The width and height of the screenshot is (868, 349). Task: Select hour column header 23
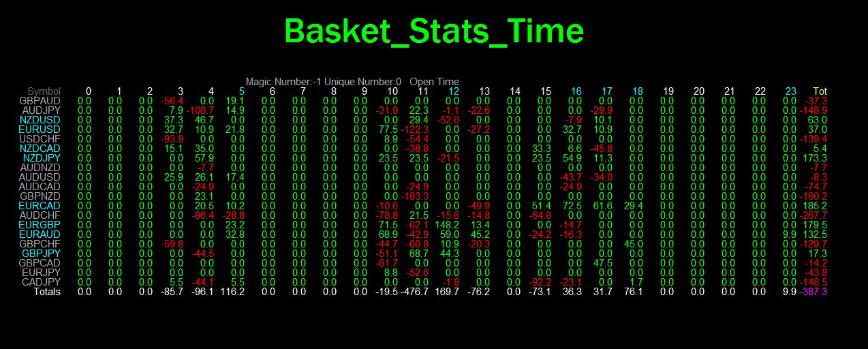click(x=790, y=91)
